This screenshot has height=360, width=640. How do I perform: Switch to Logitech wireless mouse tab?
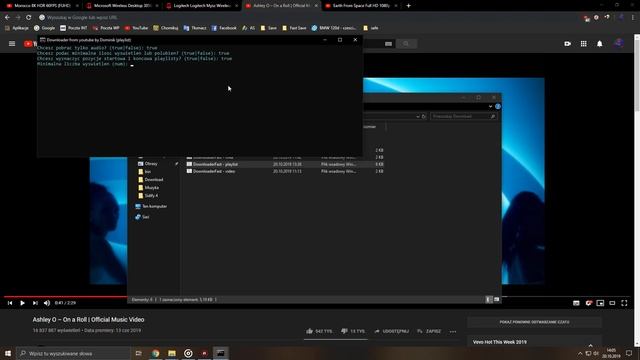(x=202, y=6)
